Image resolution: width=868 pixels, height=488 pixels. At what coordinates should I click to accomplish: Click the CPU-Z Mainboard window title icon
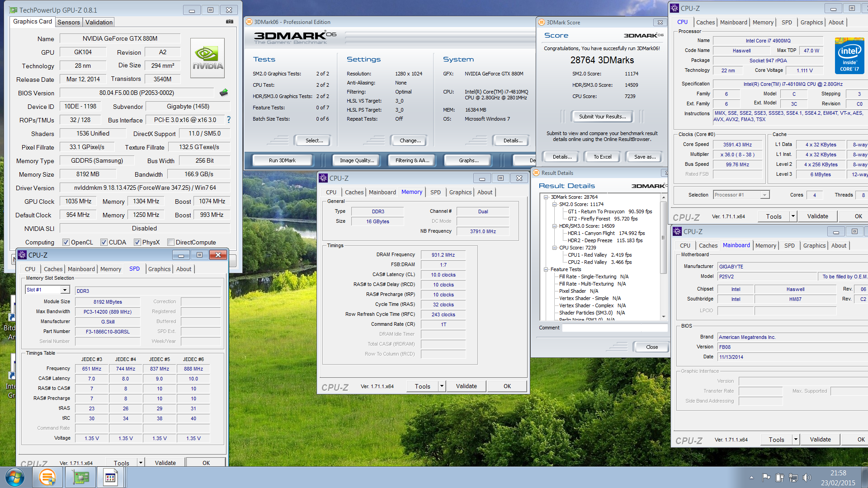tap(677, 231)
